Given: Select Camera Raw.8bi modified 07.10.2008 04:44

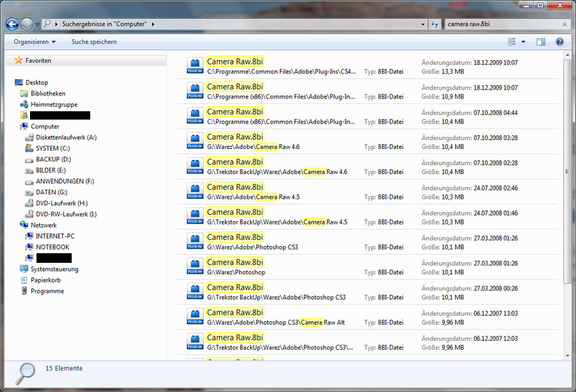Looking at the screenshot, I should click(x=367, y=116).
